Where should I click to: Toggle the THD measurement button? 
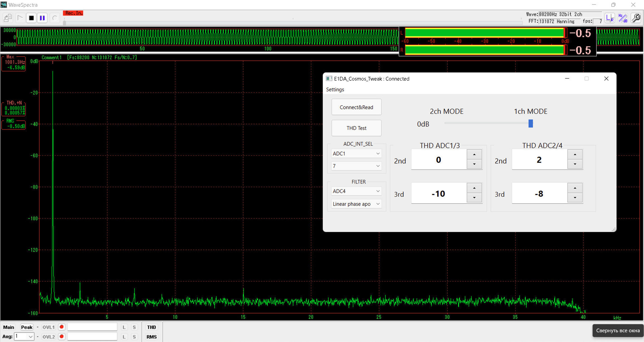(x=151, y=327)
